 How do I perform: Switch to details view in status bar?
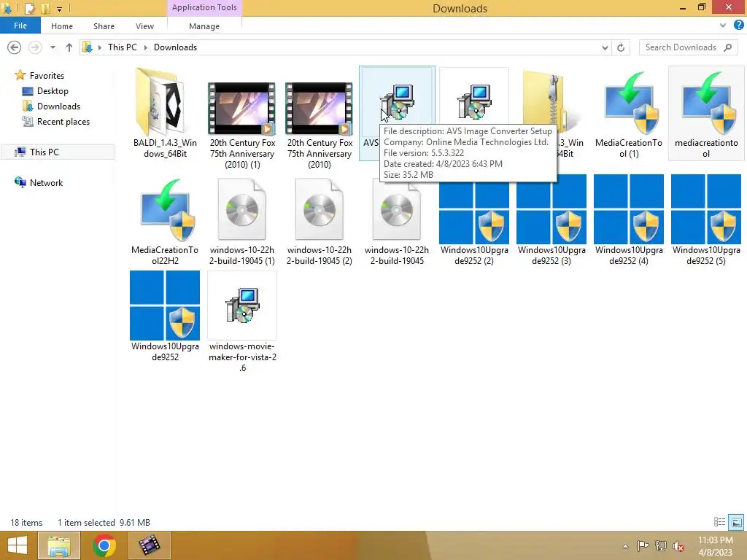click(719, 522)
